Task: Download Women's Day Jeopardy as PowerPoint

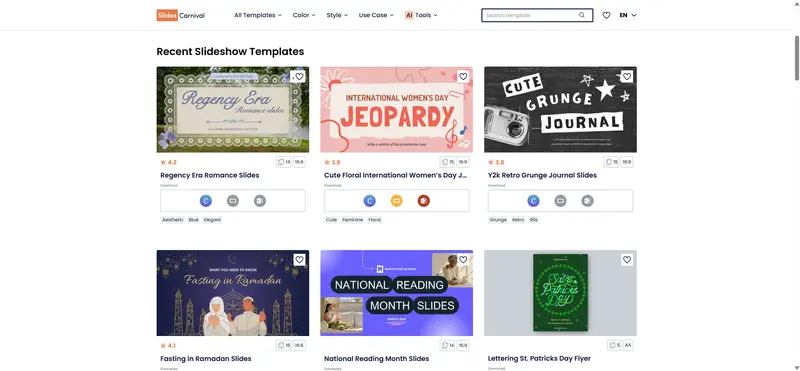Action: (423, 201)
